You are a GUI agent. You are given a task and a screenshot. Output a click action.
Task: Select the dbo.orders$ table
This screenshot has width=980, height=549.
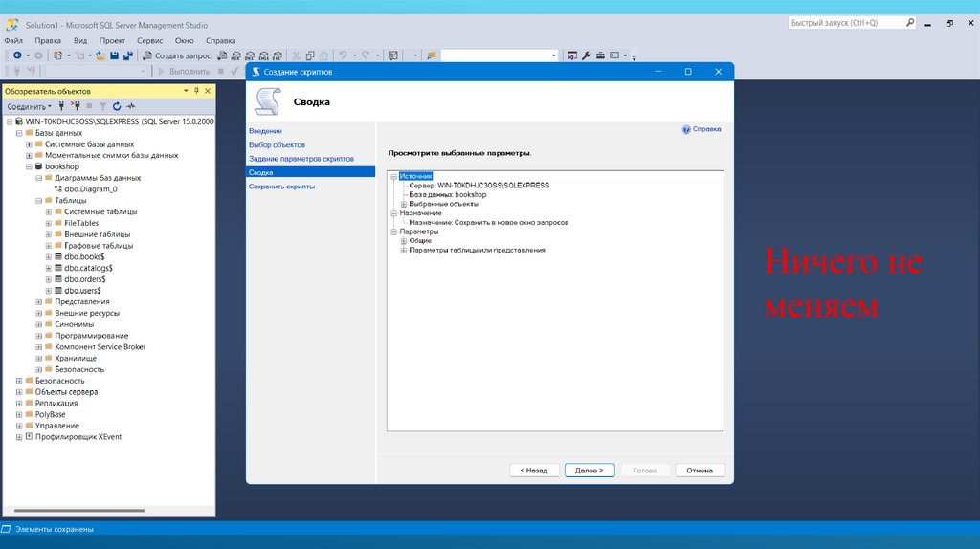tap(84, 279)
